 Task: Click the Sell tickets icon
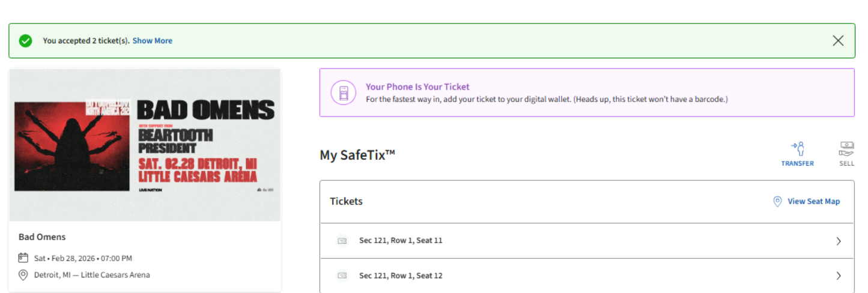[846, 149]
